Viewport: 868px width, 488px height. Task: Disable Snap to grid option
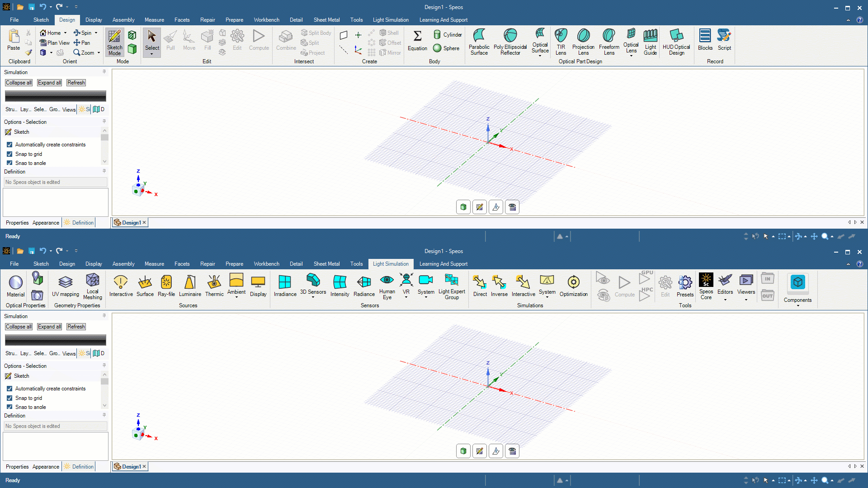coord(9,154)
